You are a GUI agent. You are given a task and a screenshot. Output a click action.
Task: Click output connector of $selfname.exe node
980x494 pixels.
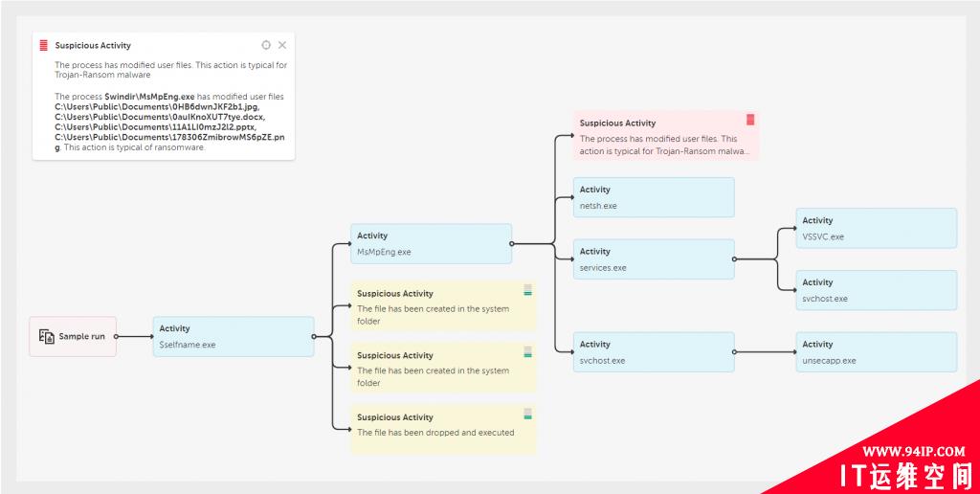point(314,336)
